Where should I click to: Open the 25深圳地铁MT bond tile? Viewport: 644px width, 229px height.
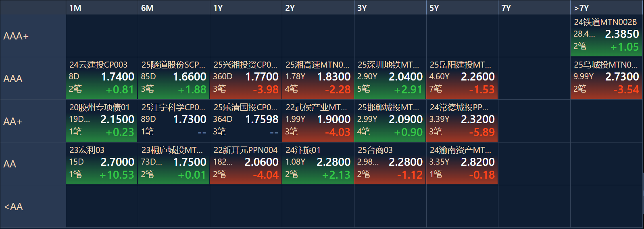(x=390, y=78)
